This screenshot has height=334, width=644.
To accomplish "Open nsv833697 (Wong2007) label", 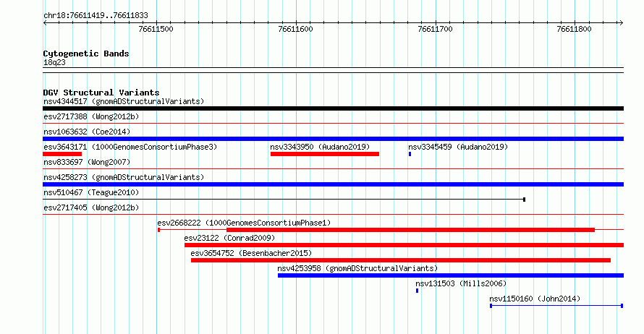I will (87, 162).
